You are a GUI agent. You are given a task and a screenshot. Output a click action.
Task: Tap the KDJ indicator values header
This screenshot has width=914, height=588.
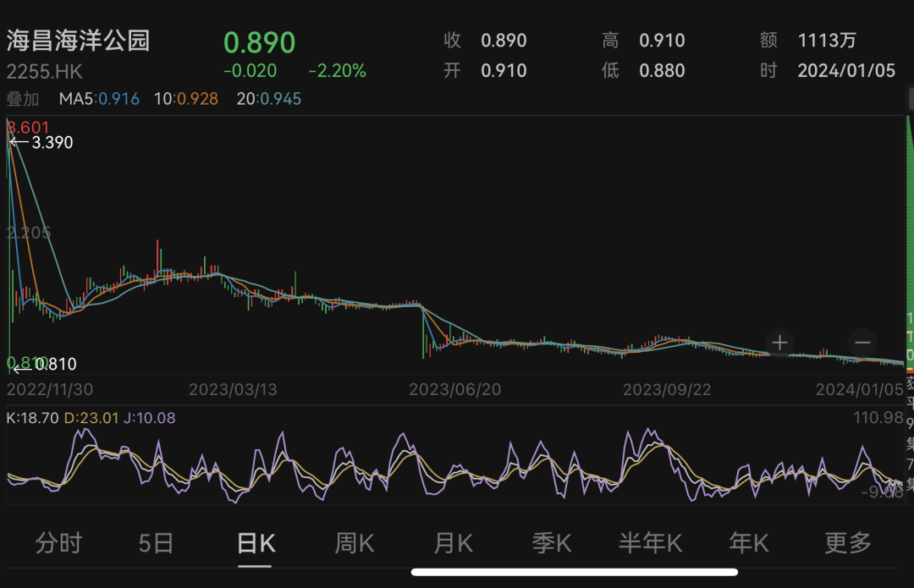pos(91,418)
